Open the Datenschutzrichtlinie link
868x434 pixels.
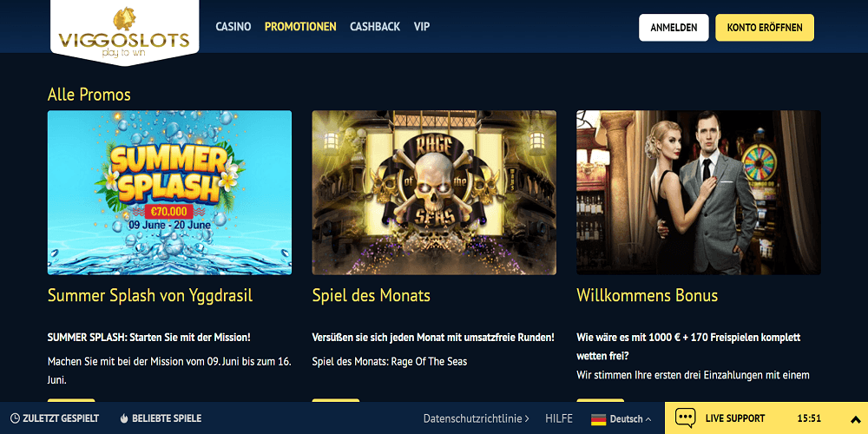tap(476, 418)
